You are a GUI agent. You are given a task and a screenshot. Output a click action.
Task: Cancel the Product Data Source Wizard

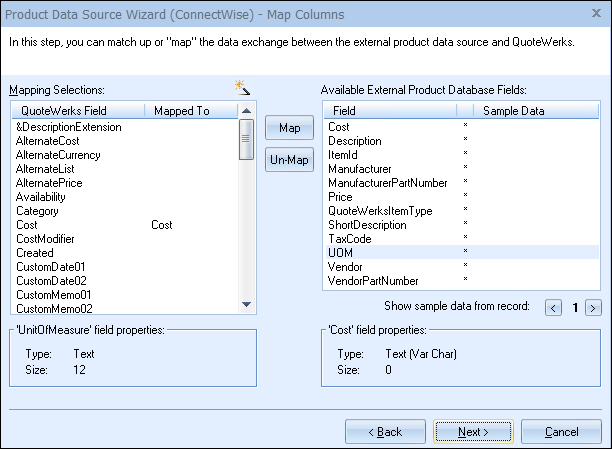point(560,432)
